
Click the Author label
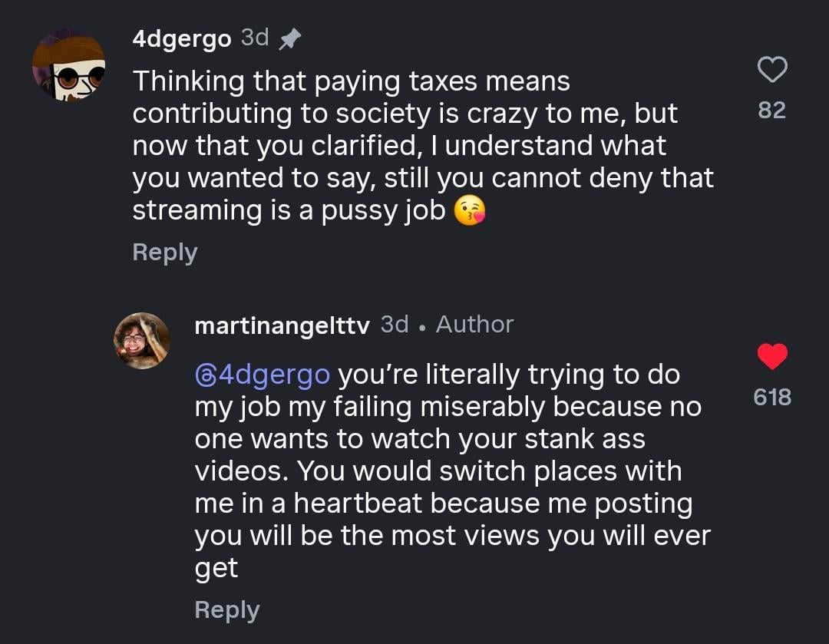474,325
